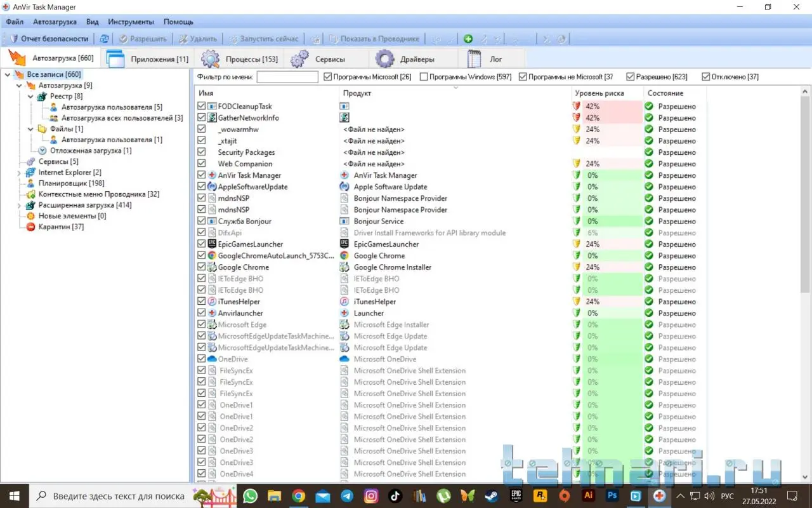Image resolution: width=812 pixels, height=508 pixels.
Task: Open the Помощь menu
Action: (178, 22)
